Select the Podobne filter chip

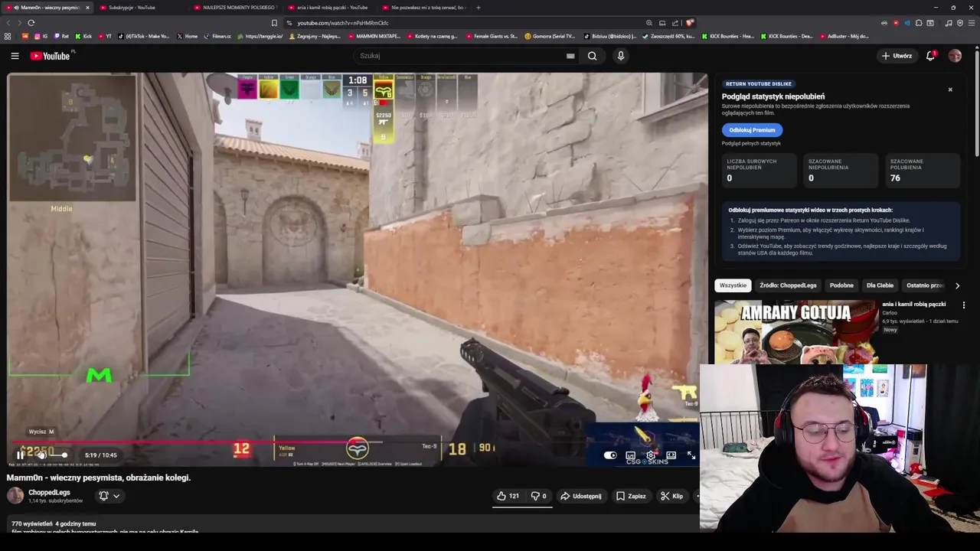click(841, 285)
